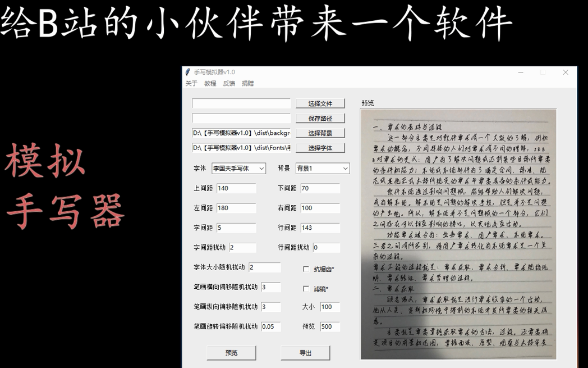588x368 pixels.
Task: Enable the 抗锯齿 checkbox
Action: pyautogui.click(x=306, y=269)
